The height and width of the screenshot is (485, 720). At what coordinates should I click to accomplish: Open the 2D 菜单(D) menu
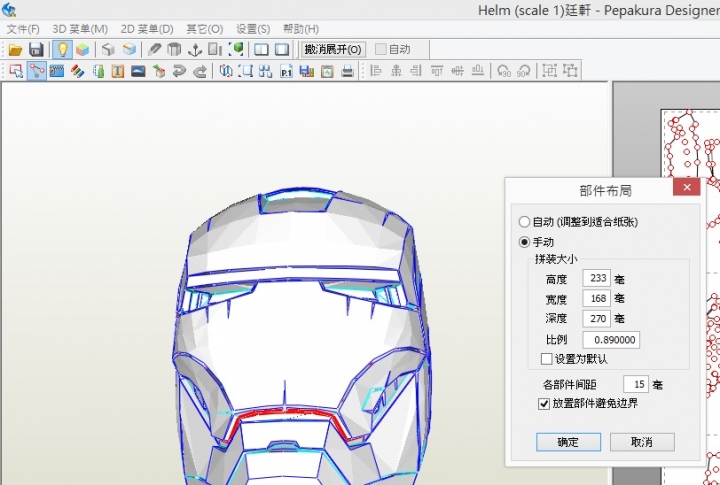tap(147, 29)
